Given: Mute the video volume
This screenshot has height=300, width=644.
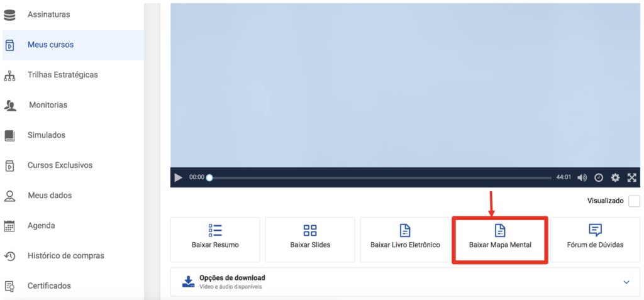Looking at the screenshot, I should pyautogui.click(x=582, y=177).
